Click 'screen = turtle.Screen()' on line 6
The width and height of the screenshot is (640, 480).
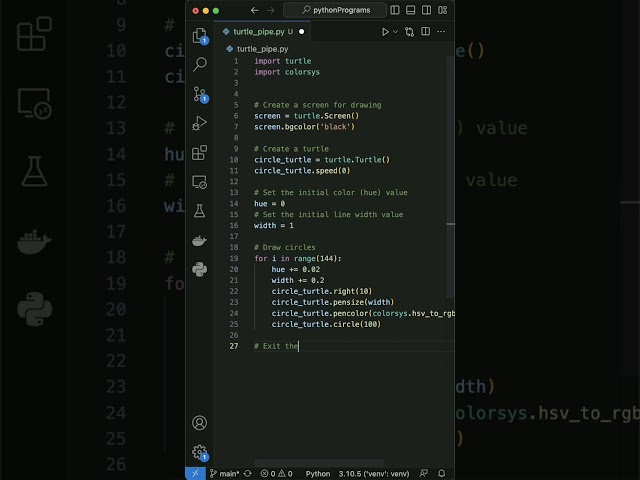coord(307,116)
